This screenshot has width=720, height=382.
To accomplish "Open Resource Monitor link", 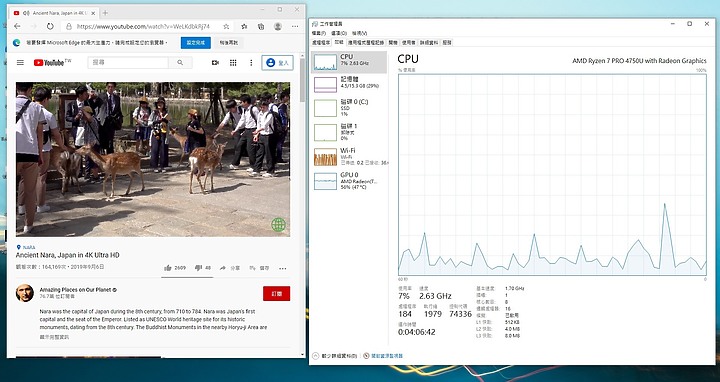I will [x=383, y=356].
